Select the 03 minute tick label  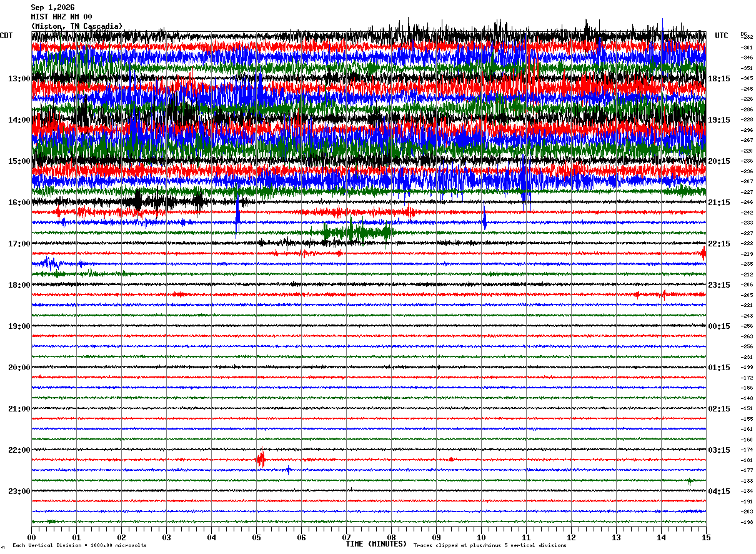coord(166,537)
